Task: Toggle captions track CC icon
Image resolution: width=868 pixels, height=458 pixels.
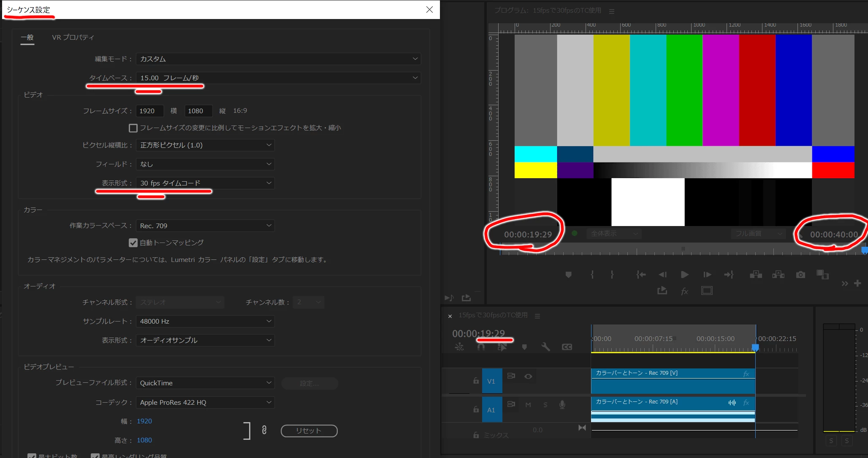Action: [x=567, y=347]
